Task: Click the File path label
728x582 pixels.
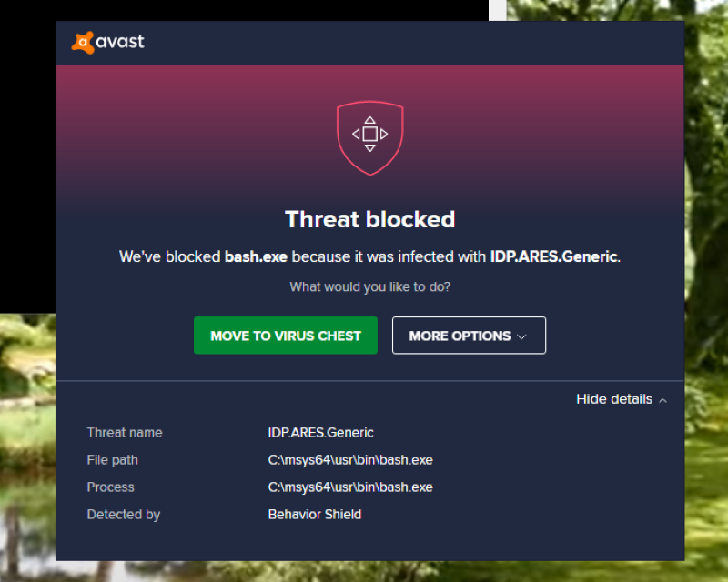Action: pyautogui.click(x=113, y=460)
